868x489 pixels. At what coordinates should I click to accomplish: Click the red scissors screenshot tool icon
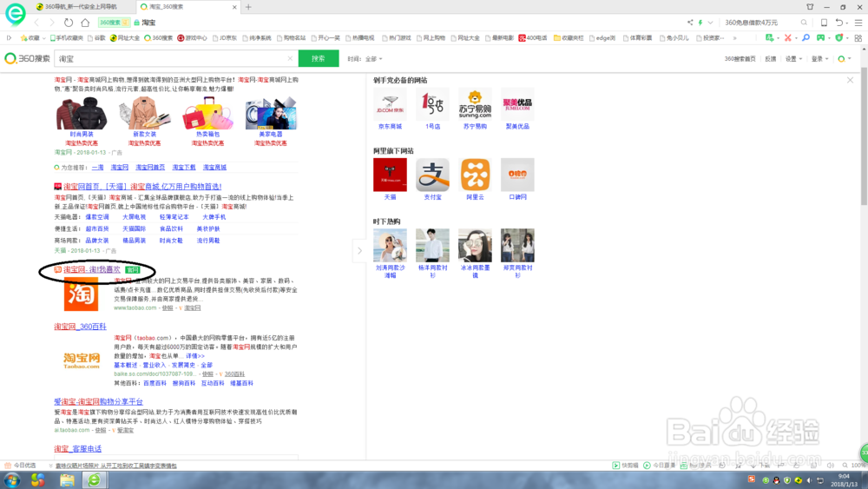[x=788, y=37]
